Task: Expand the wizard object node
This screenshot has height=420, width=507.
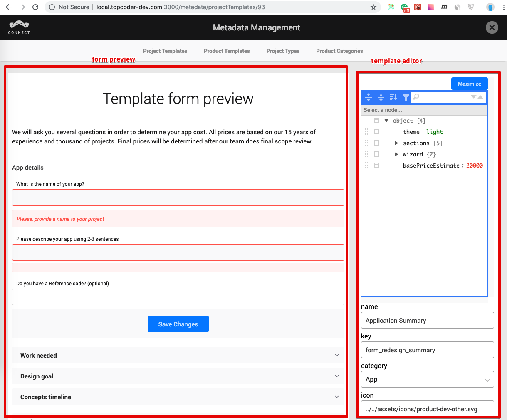Action: (x=396, y=154)
